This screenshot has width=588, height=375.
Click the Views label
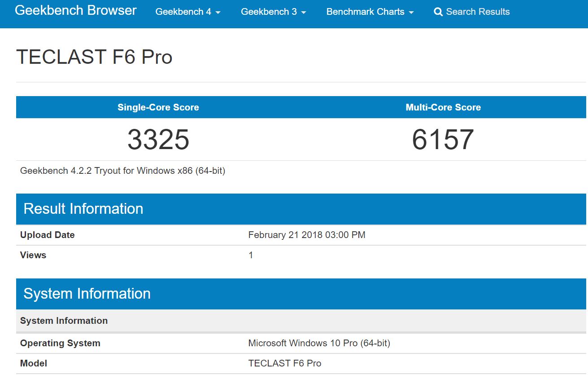pos(33,255)
